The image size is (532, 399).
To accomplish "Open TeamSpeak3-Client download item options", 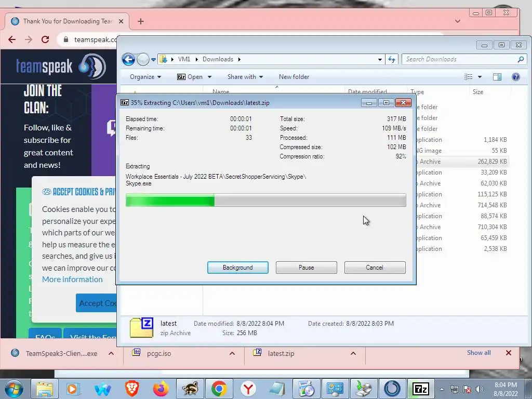I will click(111, 353).
